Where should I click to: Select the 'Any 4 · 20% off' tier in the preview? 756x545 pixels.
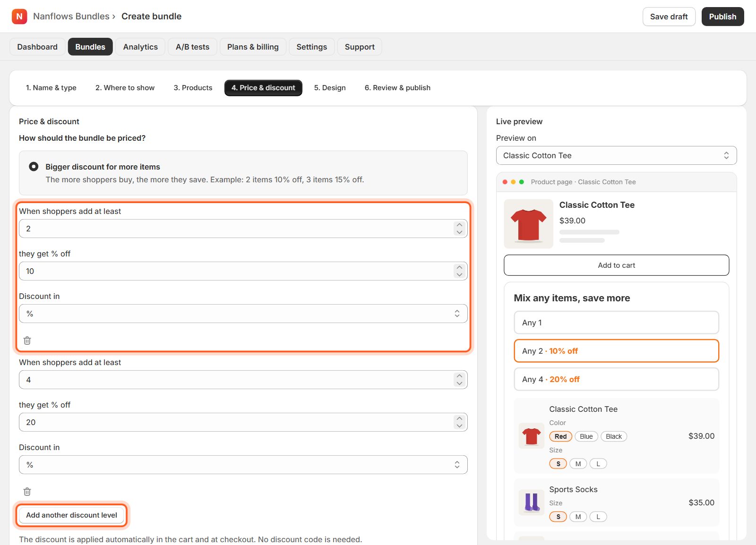pos(616,379)
